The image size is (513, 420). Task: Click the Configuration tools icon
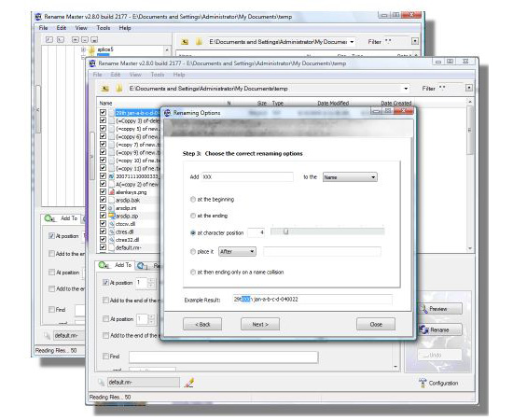(423, 383)
